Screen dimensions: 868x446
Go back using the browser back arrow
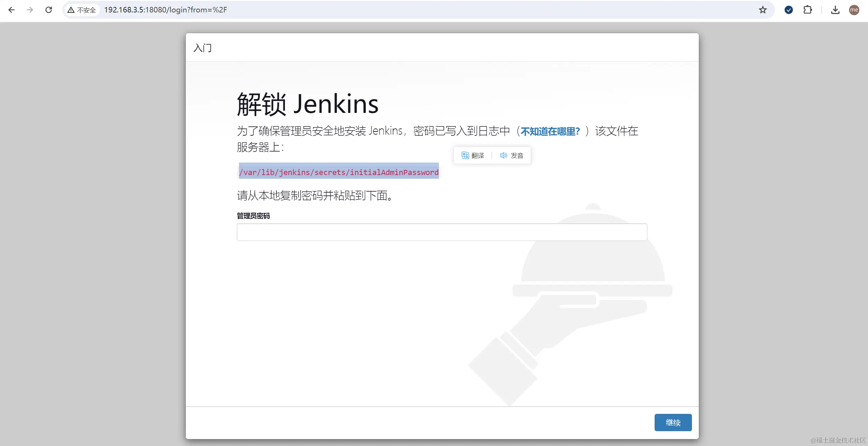(x=11, y=10)
